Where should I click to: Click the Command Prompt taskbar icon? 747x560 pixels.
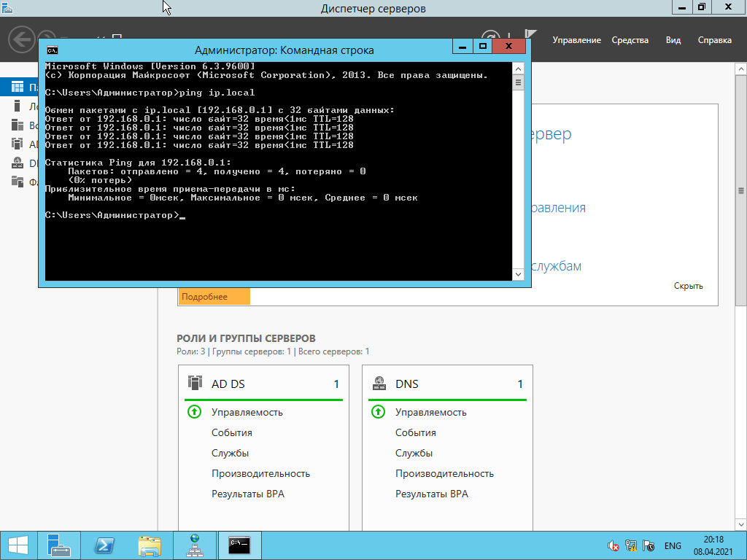pos(239,545)
